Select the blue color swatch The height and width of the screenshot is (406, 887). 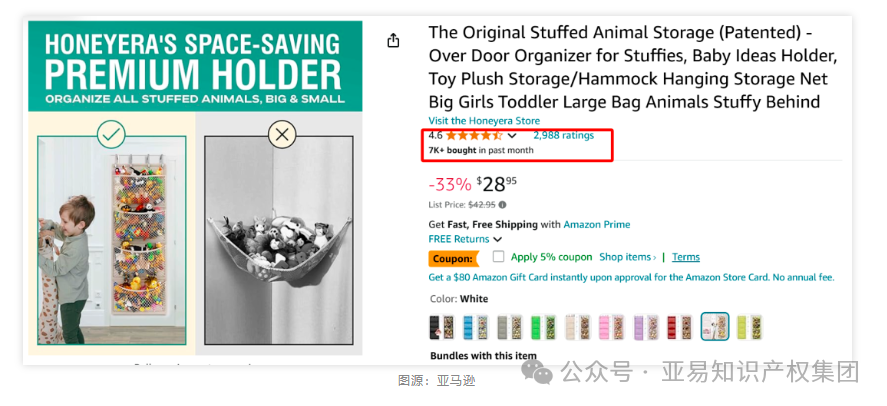coord(476,326)
